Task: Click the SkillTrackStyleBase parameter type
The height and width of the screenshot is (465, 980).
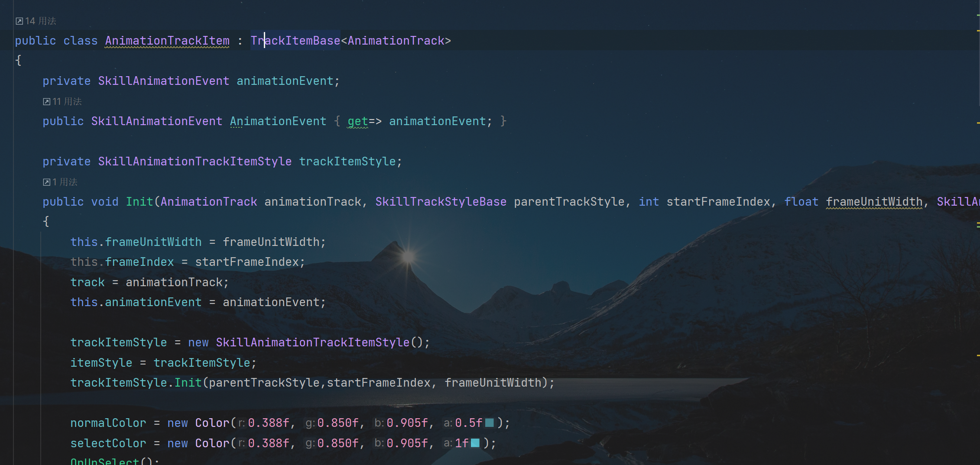Action: pos(441,202)
